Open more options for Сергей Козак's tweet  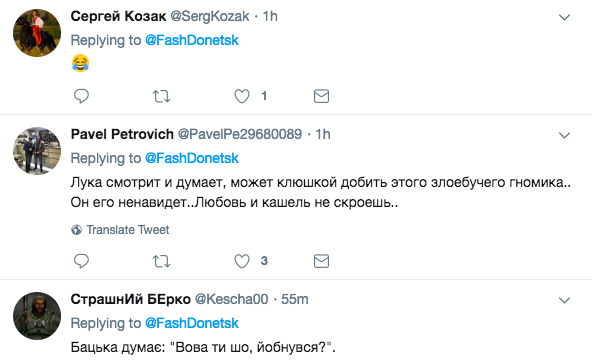tap(564, 17)
